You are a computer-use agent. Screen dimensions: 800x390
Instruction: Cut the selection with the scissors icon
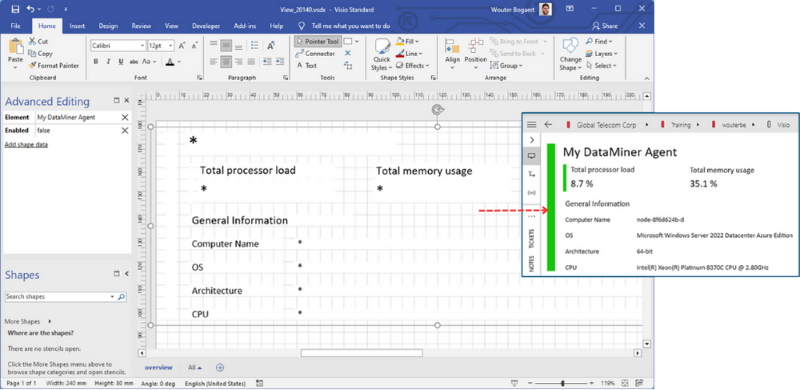coord(38,42)
